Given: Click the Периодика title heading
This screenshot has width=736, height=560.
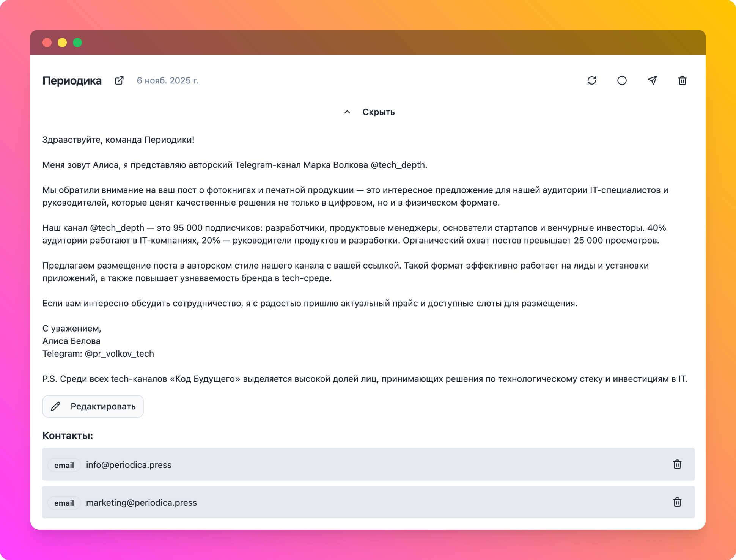Looking at the screenshot, I should point(72,80).
